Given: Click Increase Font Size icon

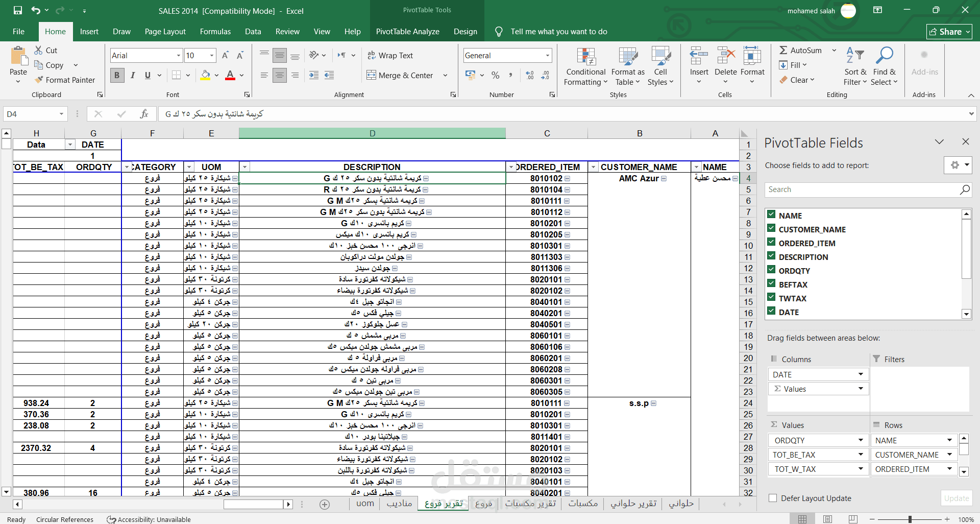Looking at the screenshot, I should click(225, 55).
